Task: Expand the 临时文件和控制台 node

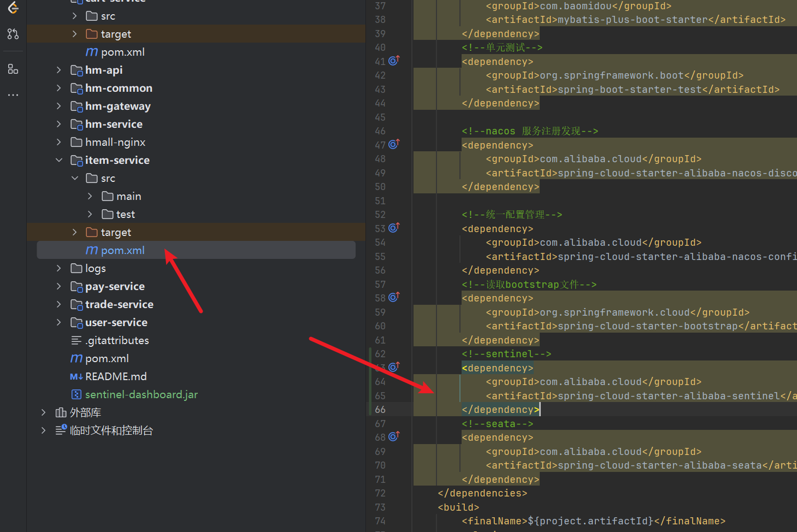Action: coord(43,430)
